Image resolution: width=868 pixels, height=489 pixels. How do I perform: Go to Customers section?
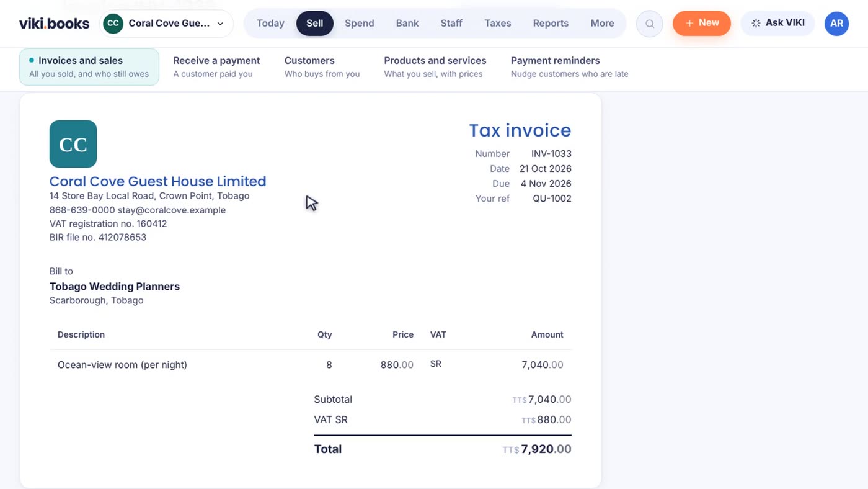pyautogui.click(x=322, y=67)
